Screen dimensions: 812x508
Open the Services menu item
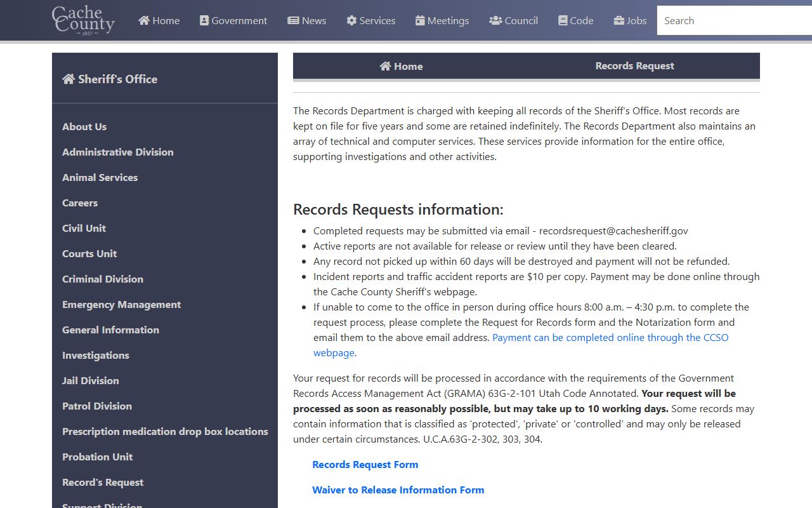pyautogui.click(x=371, y=20)
